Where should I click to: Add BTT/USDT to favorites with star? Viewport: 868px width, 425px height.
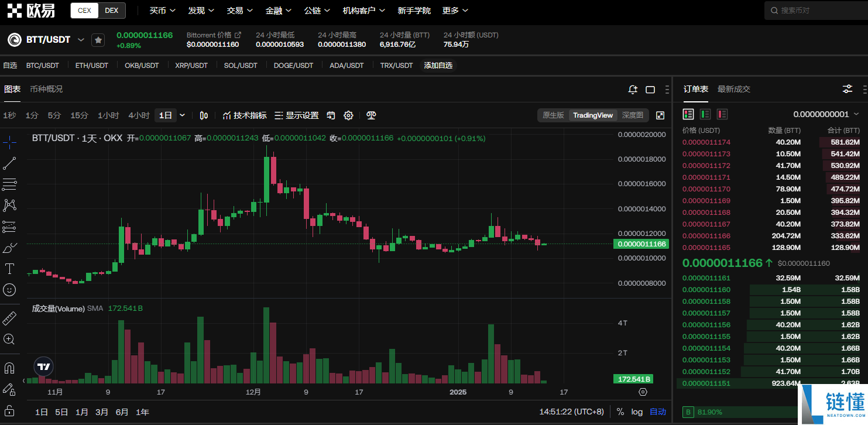[x=98, y=40]
